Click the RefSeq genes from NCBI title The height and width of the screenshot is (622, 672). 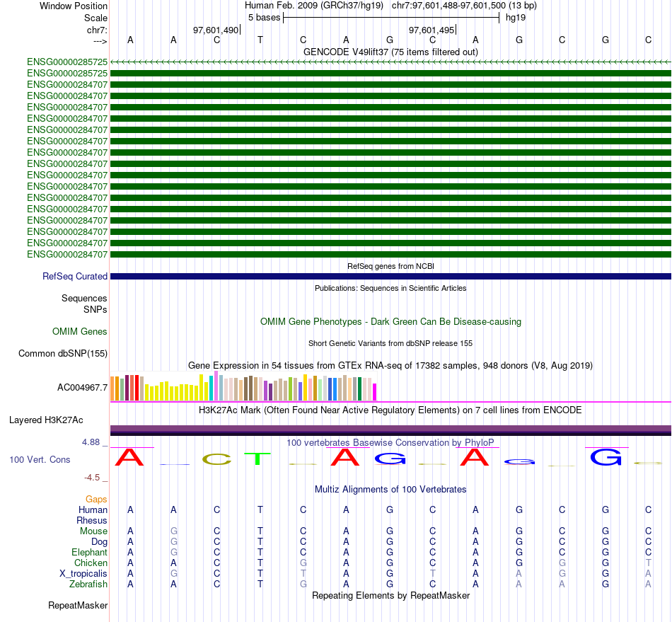(x=390, y=266)
